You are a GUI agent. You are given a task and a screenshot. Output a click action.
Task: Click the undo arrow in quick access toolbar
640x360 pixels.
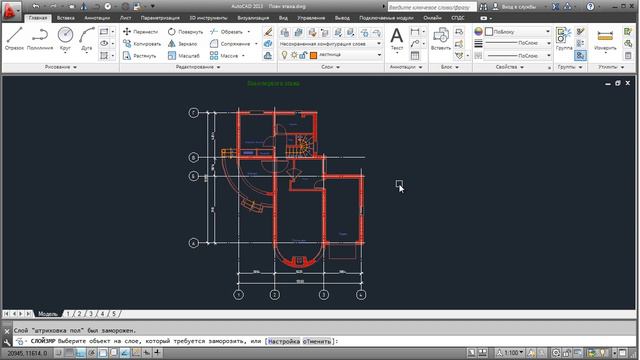[36, 6]
